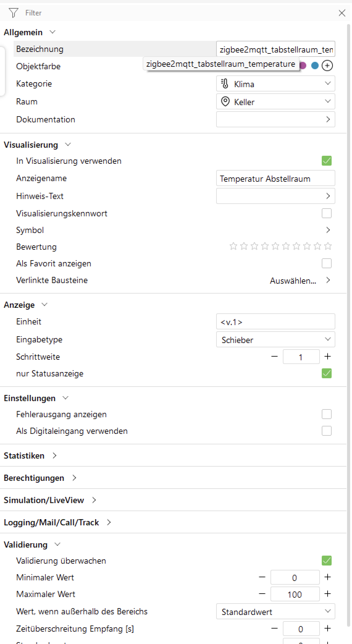The image size is (352, 644).
Task: Click the Einheit input field
Action: pyautogui.click(x=276, y=321)
